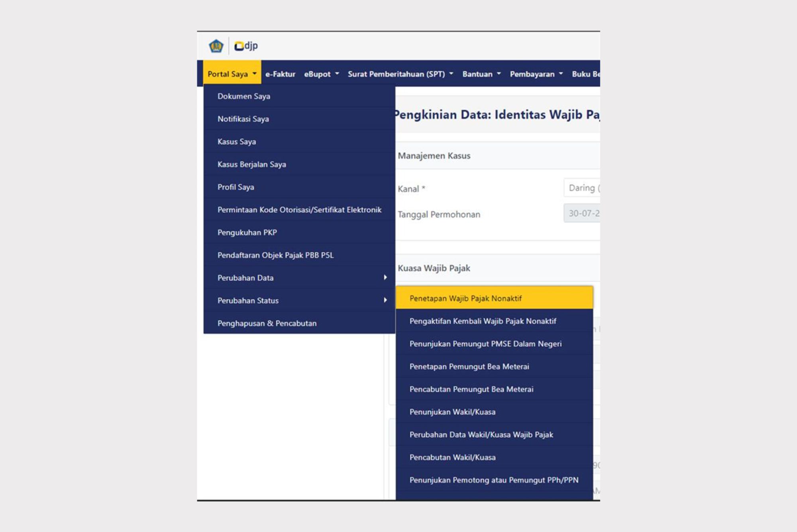
Task: Open Notifikasi Saya
Action: pos(299,119)
